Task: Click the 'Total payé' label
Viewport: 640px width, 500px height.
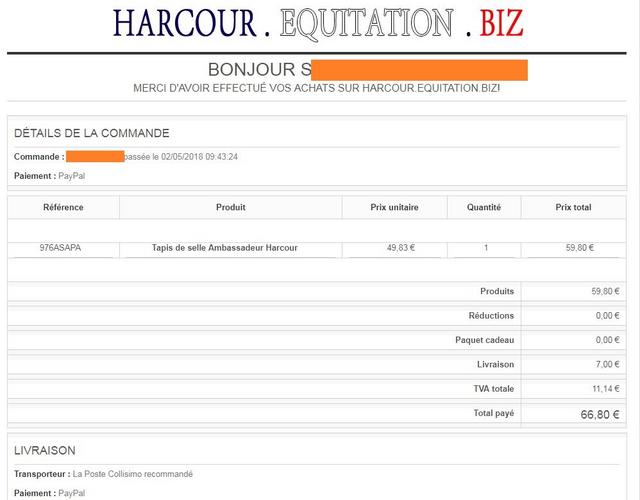Action: [493, 413]
